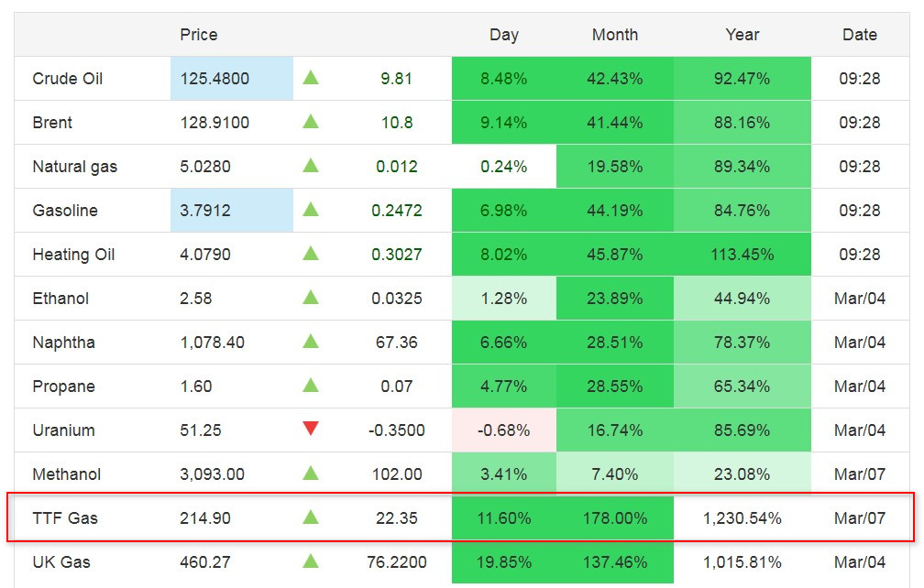Open the Crude Oil commodity link

(68, 79)
